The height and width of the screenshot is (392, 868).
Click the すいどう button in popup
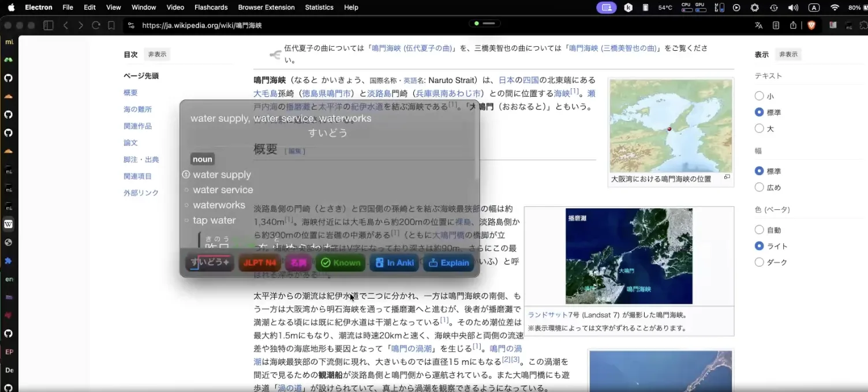[x=210, y=263]
